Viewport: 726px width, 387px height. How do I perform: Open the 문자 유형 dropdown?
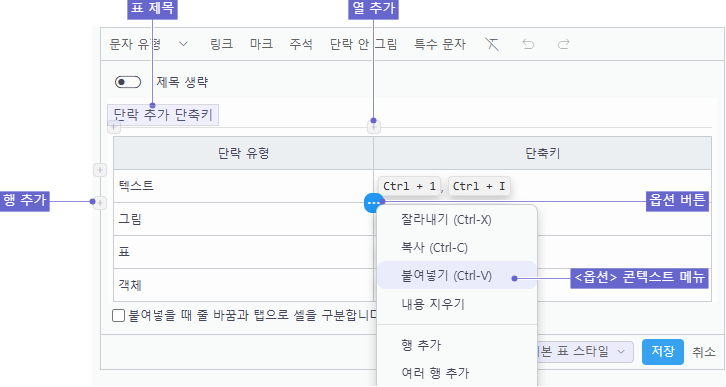point(148,44)
